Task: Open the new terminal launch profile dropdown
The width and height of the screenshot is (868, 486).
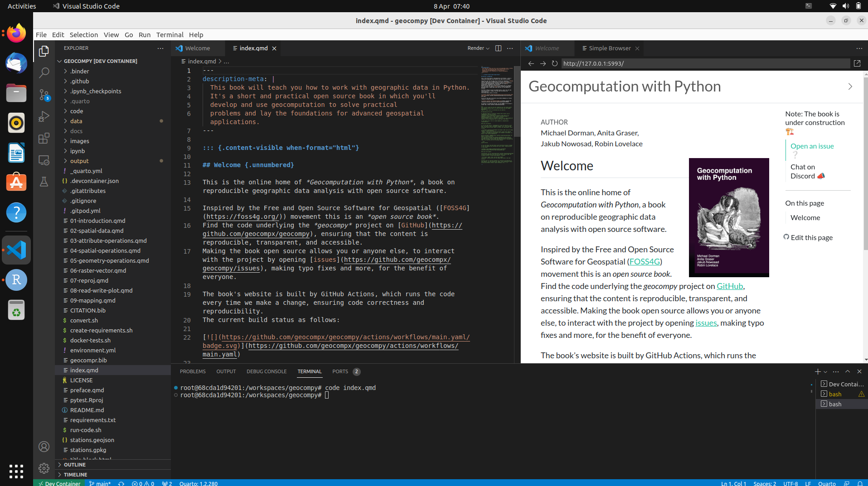Action: pos(825,372)
